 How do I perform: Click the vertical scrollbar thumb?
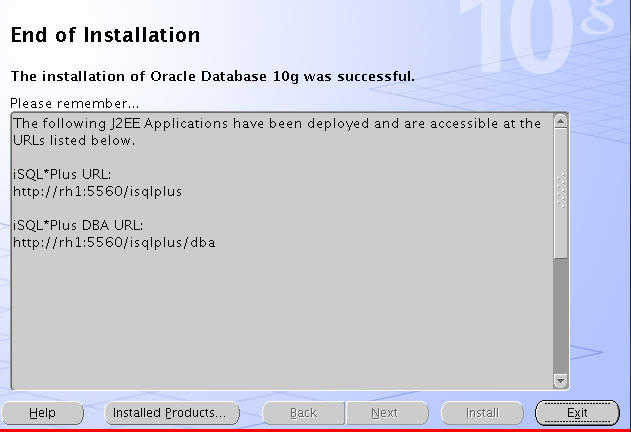(561, 193)
